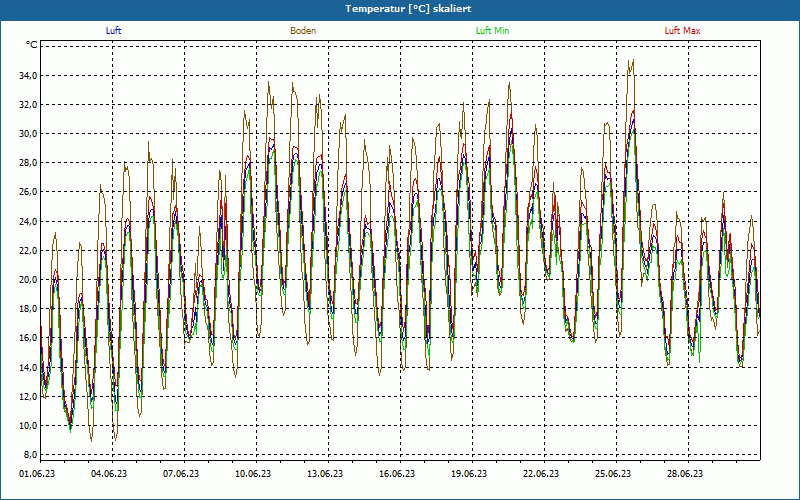Screen dimensions: 800x500
Task: Click the 28.06.23 date label
Action: tap(685, 474)
